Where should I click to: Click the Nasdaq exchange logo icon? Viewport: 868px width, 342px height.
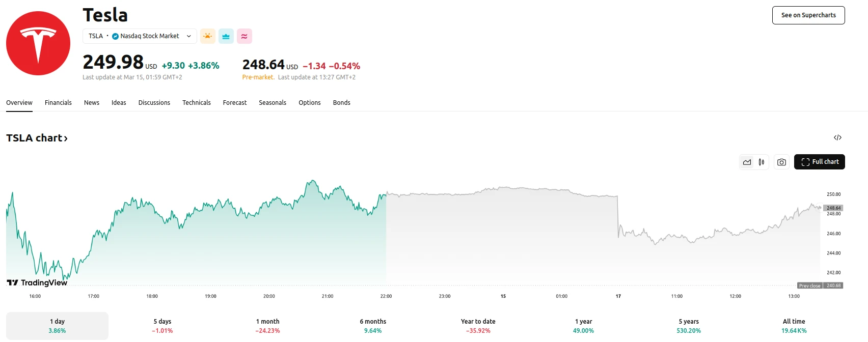pyautogui.click(x=115, y=36)
